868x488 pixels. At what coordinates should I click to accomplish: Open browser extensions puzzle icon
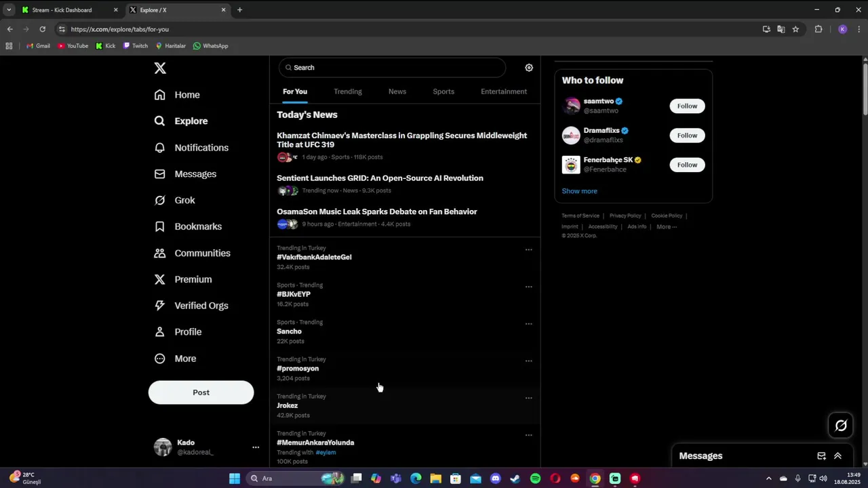(x=818, y=29)
